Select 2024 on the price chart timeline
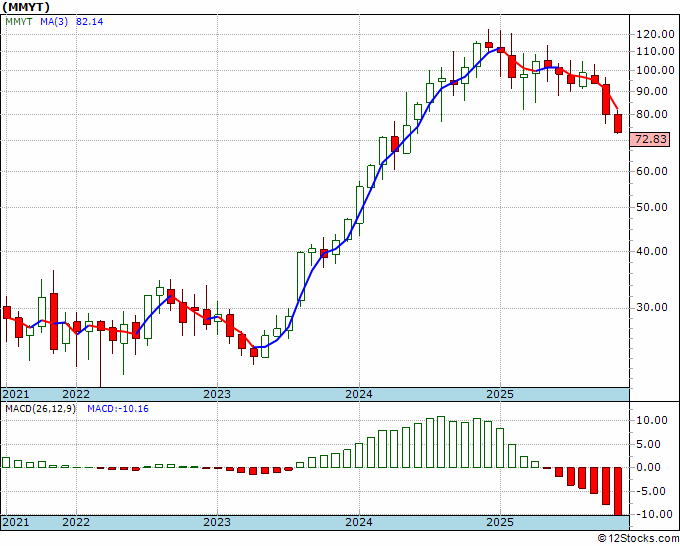This screenshot has width=680, height=546. 359,395
